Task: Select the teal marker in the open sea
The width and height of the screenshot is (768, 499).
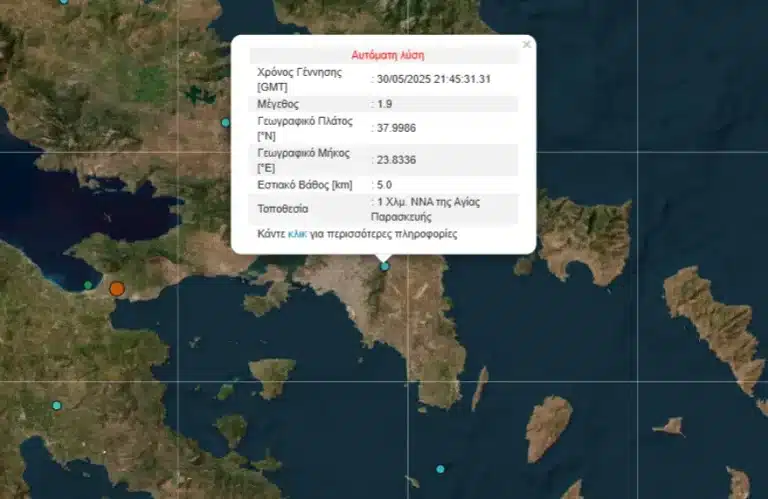Action: point(440,469)
